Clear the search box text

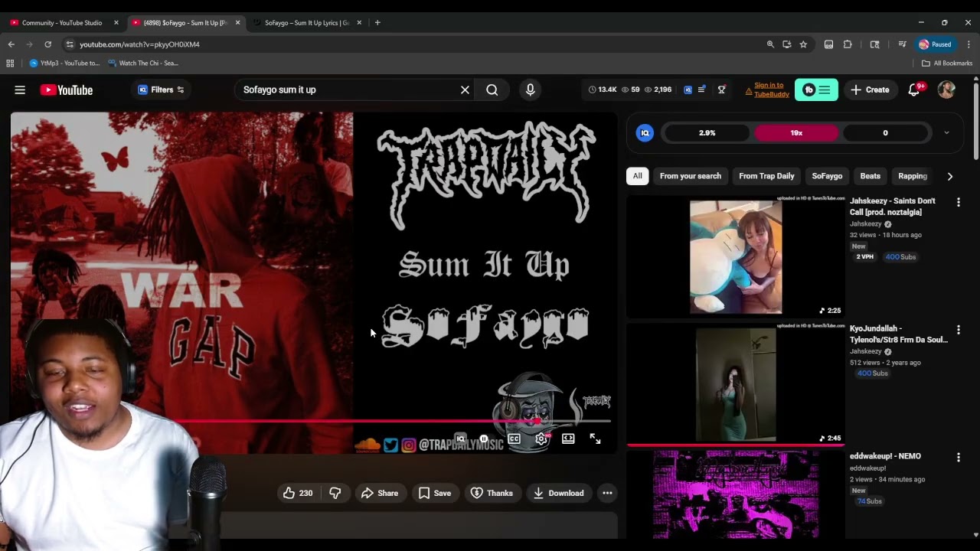point(465,90)
